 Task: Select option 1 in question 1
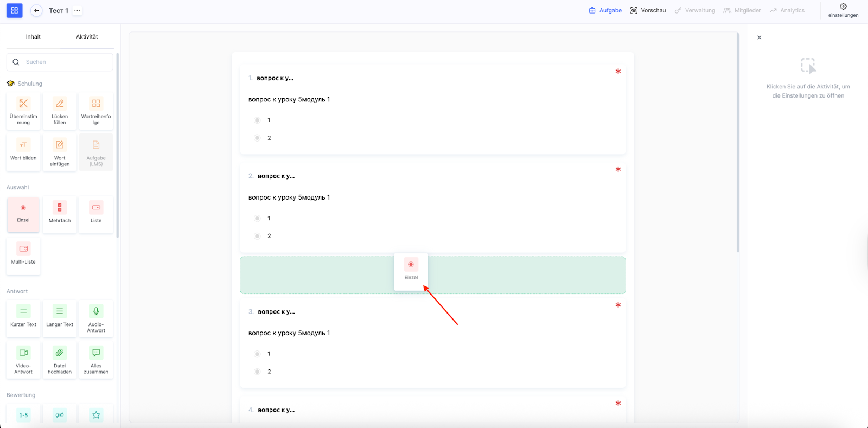[x=257, y=120]
